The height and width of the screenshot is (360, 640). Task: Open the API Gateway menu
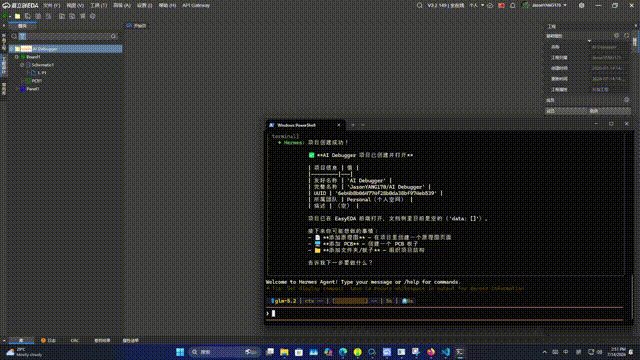click(x=196, y=5)
